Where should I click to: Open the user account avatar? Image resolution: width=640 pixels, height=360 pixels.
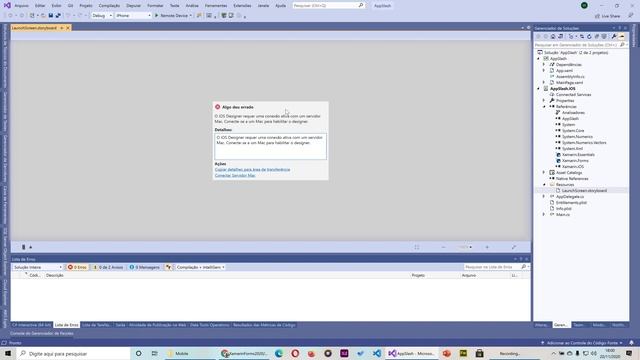584,6
